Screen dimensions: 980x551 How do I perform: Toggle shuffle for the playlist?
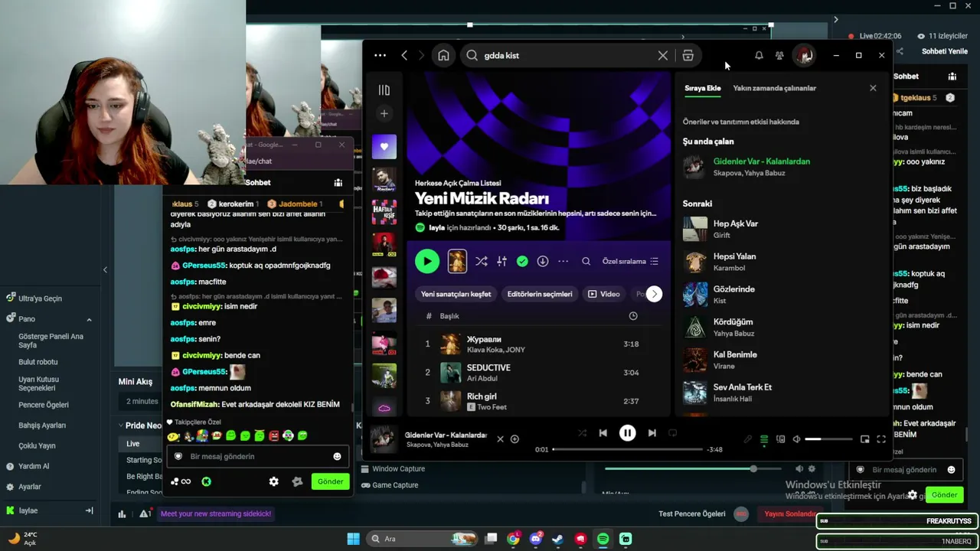481,261
